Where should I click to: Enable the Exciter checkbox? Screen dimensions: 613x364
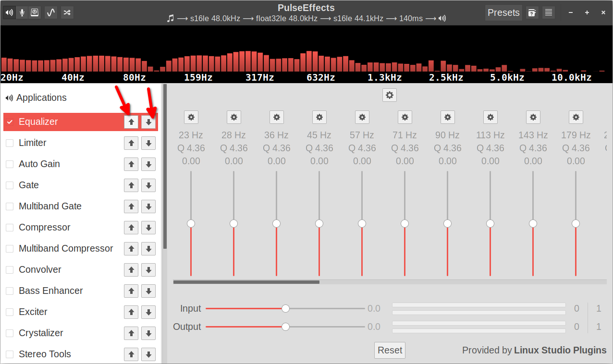[10, 312]
